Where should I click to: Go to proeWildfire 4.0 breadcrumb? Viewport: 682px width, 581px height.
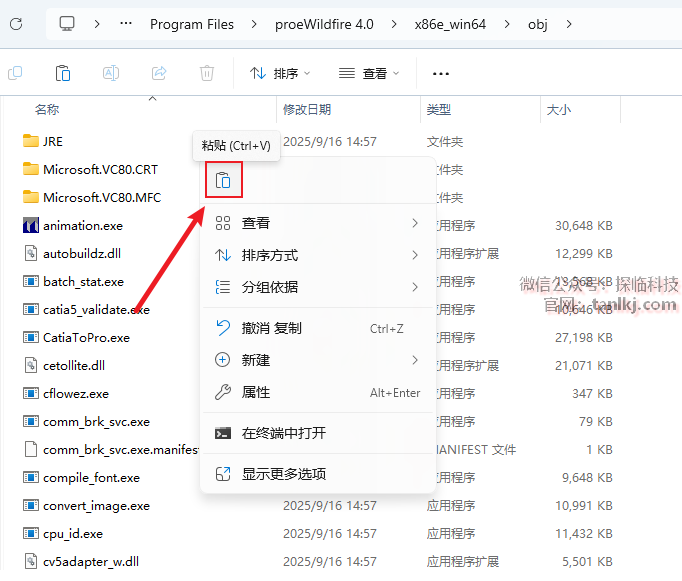click(x=324, y=24)
